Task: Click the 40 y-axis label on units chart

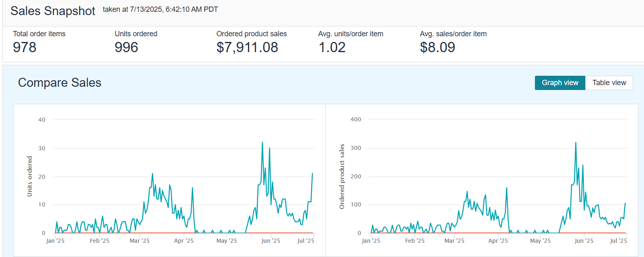Action: coord(42,120)
